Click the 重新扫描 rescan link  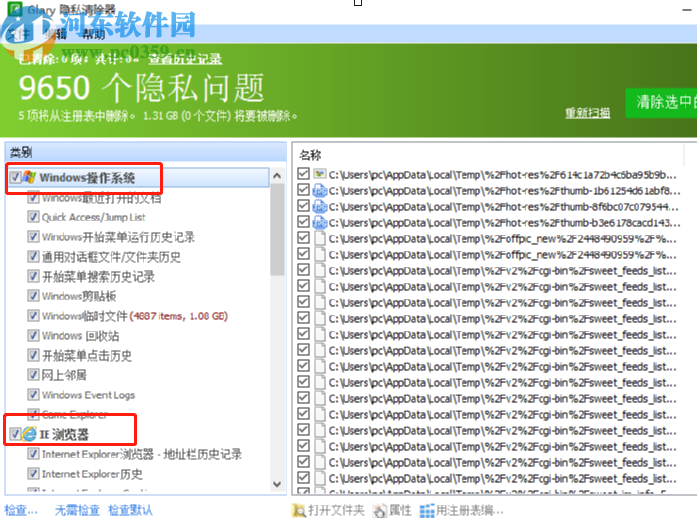[587, 113]
